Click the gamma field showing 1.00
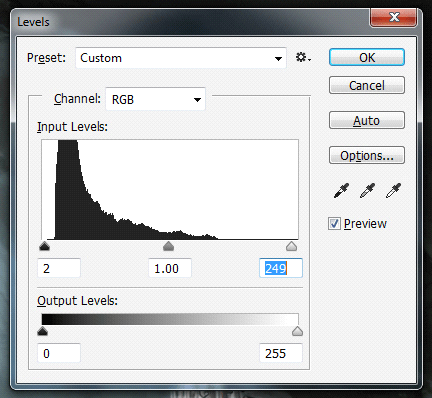The image size is (432, 398). click(170, 268)
